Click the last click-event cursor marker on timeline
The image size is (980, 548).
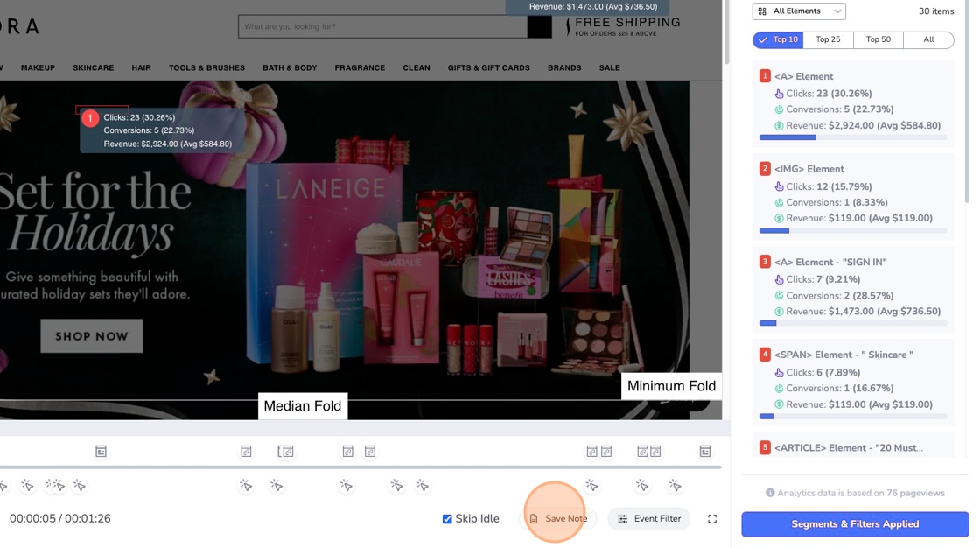pos(675,485)
